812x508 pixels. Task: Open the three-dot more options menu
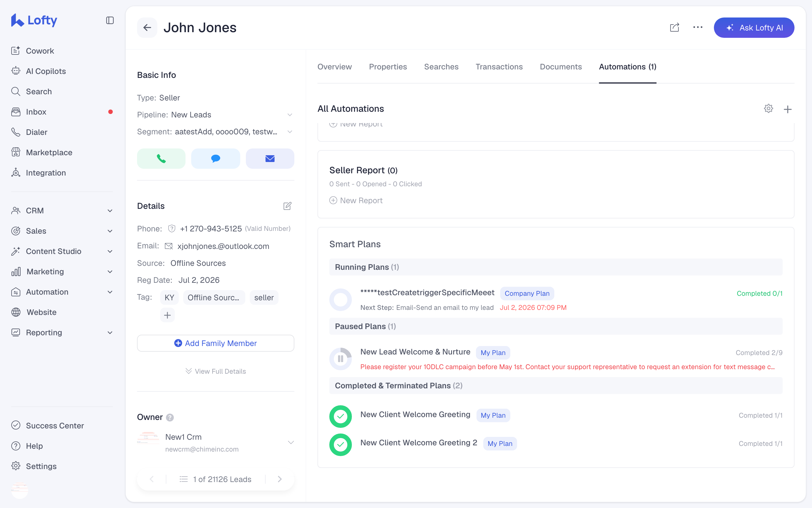pos(698,28)
